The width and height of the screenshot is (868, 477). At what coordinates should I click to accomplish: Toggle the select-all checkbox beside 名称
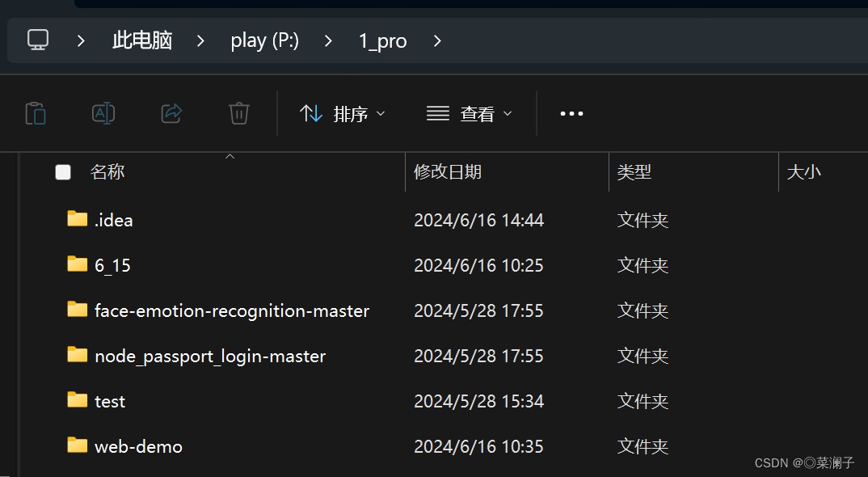tap(63, 171)
